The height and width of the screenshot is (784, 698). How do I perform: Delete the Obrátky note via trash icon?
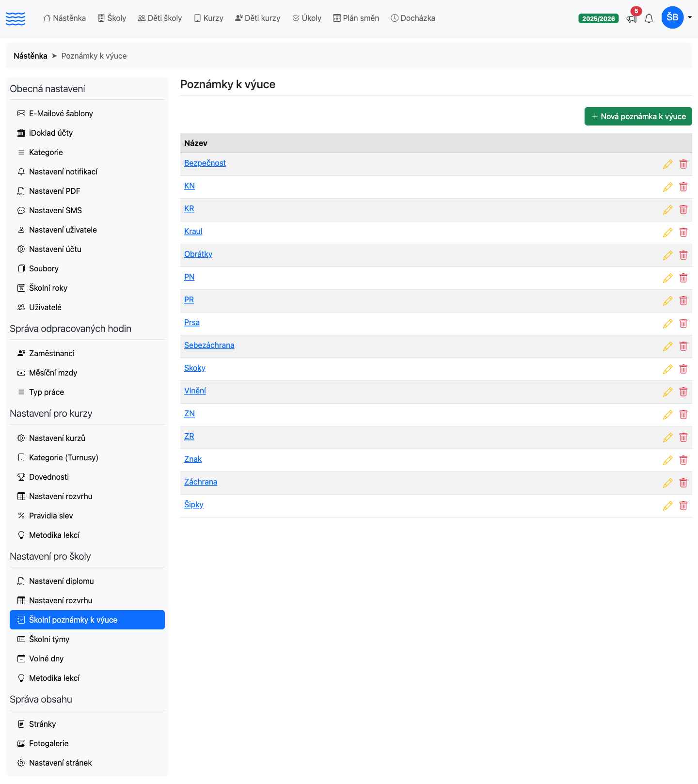(683, 255)
